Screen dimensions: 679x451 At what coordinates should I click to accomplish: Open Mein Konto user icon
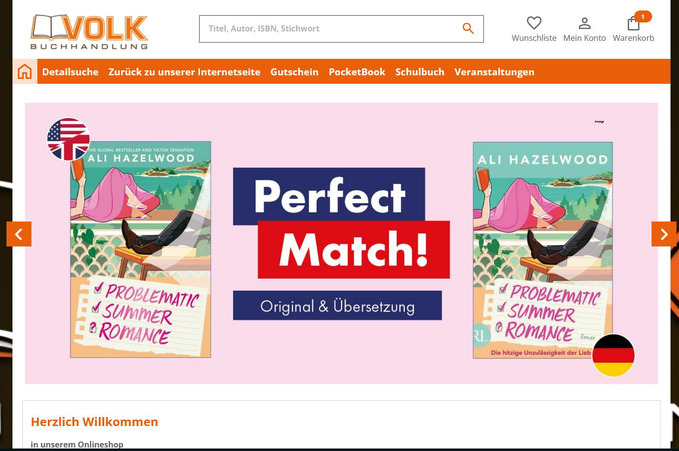coord(584,23)
